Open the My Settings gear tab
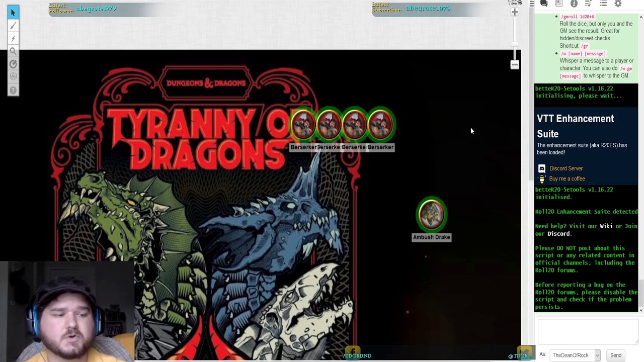The image size is (644, 362). [x=618, y=4]
